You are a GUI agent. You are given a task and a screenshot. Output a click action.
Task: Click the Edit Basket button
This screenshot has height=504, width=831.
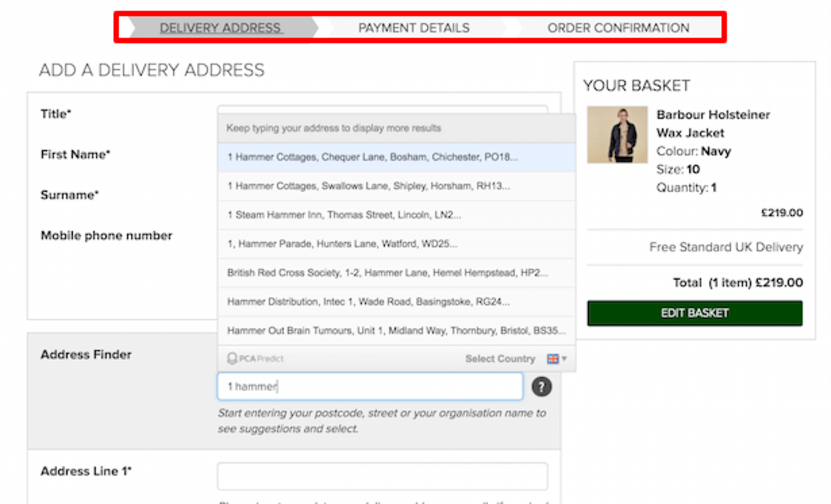[695, 313]
